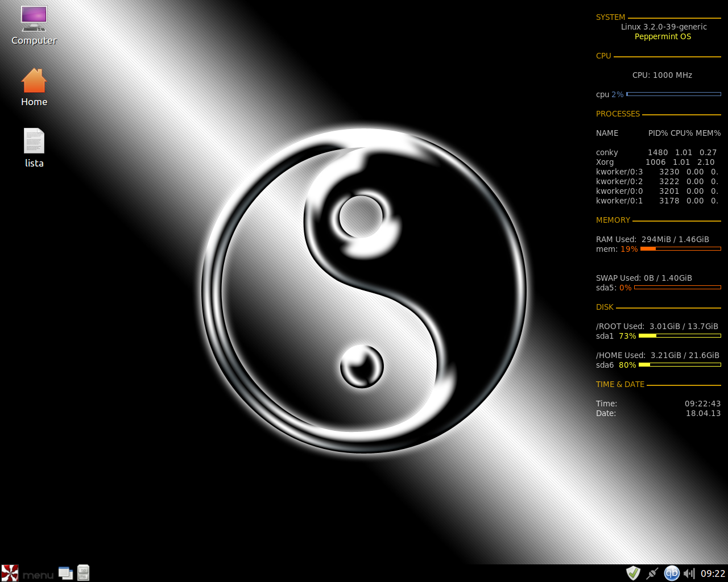Click the time value 09:22:43

(702, 404)
